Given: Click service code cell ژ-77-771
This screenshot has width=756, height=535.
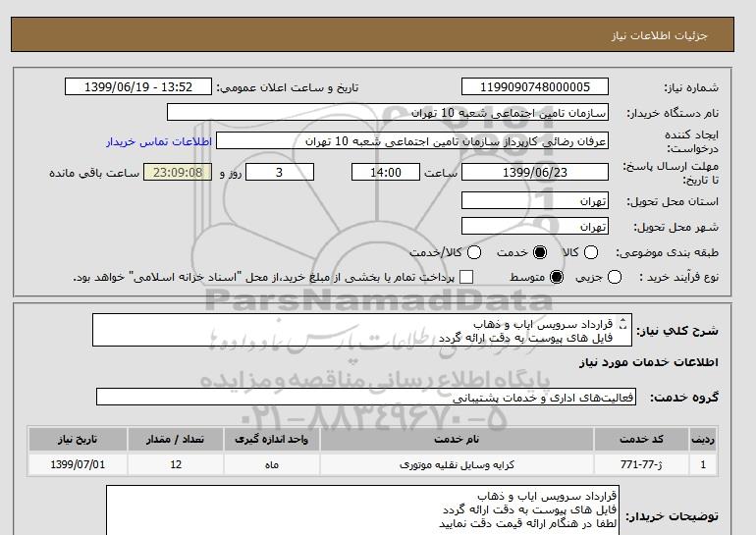Looking at the screenshot, I should [x=641, y=464].
